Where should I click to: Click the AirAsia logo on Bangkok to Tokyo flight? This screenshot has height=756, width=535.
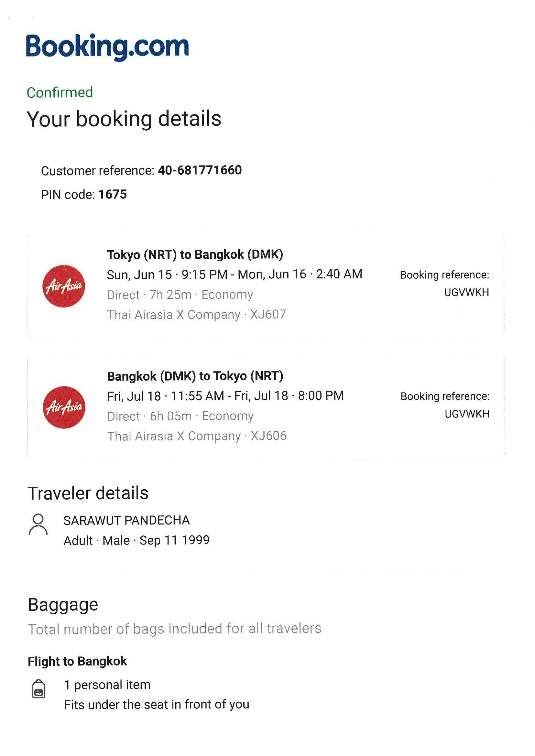pos(64,407)
